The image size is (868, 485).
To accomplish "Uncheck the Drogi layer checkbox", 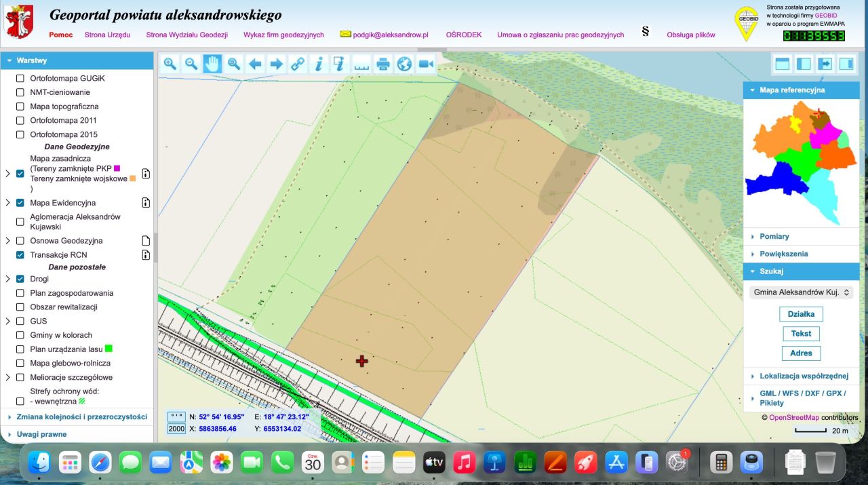I will (20, 279).
